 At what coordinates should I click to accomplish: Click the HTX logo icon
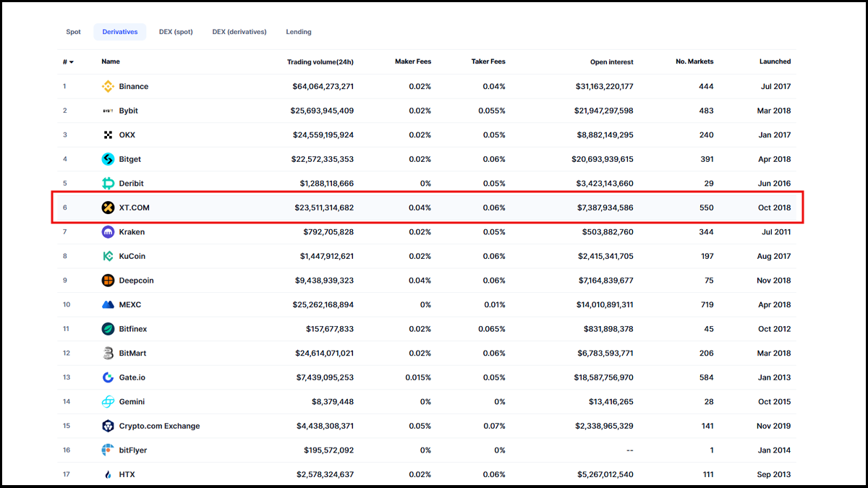pos(108,474)
